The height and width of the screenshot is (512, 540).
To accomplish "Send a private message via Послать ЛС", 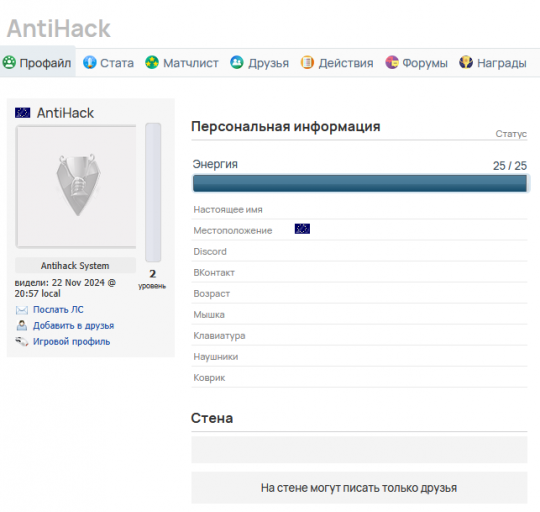I will coord(58,310).
